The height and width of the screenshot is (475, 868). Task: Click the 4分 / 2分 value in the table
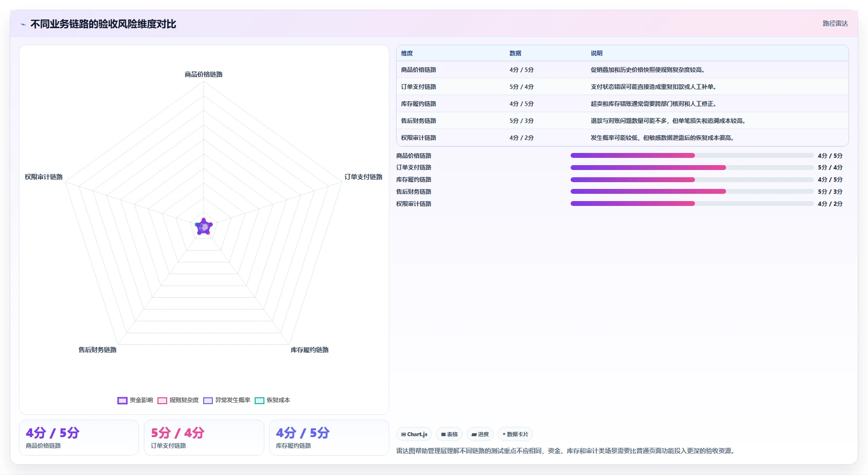[x=521, y=138]
